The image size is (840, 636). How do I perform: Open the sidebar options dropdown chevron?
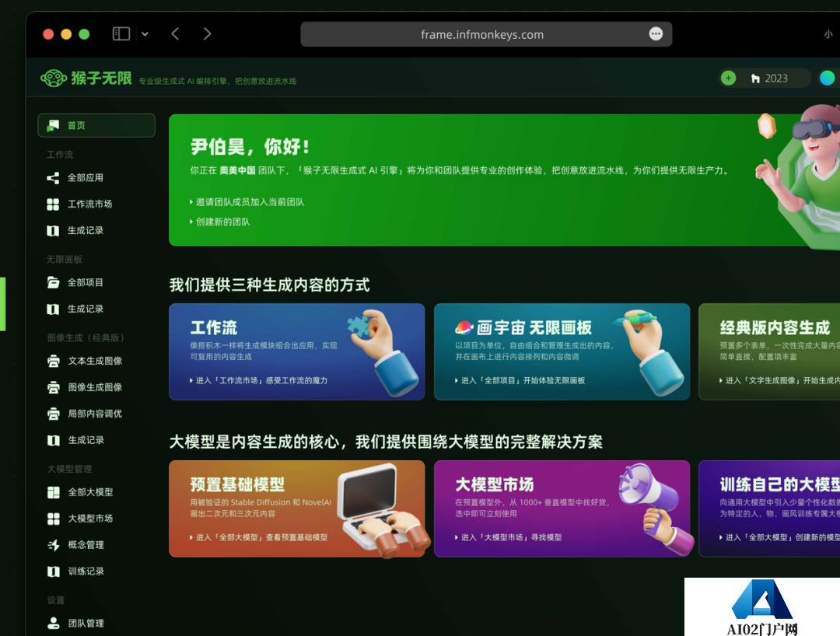145,33
